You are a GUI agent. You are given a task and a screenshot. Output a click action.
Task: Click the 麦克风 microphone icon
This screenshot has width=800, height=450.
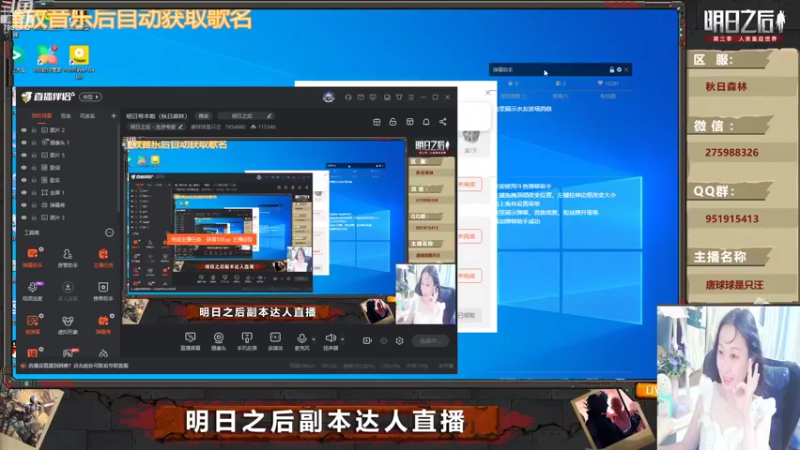(x=302, y=338)
